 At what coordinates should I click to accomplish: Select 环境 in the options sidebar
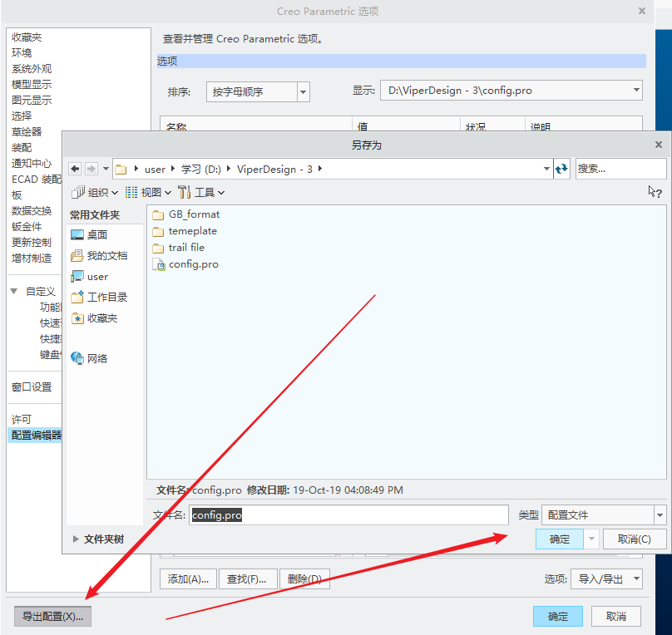pos(22,52)
